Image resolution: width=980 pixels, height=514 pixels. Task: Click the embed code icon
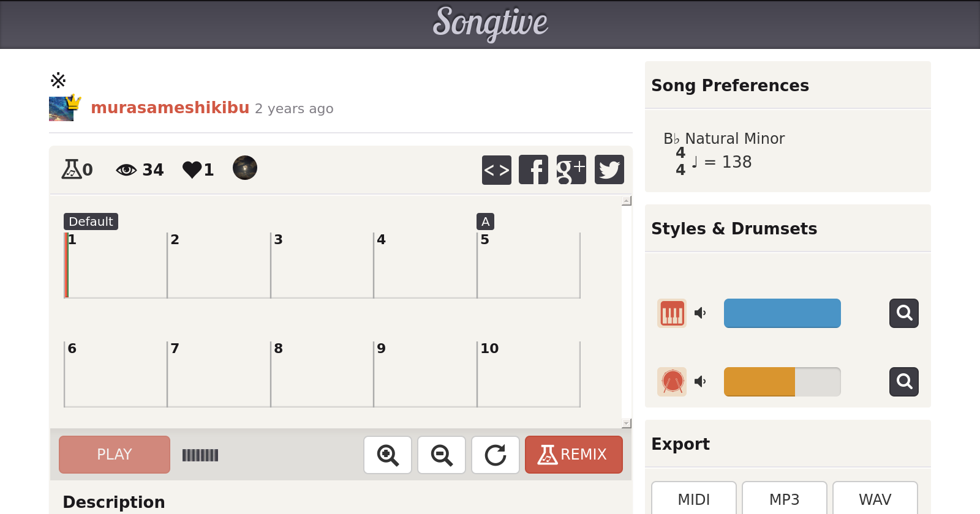496,169
